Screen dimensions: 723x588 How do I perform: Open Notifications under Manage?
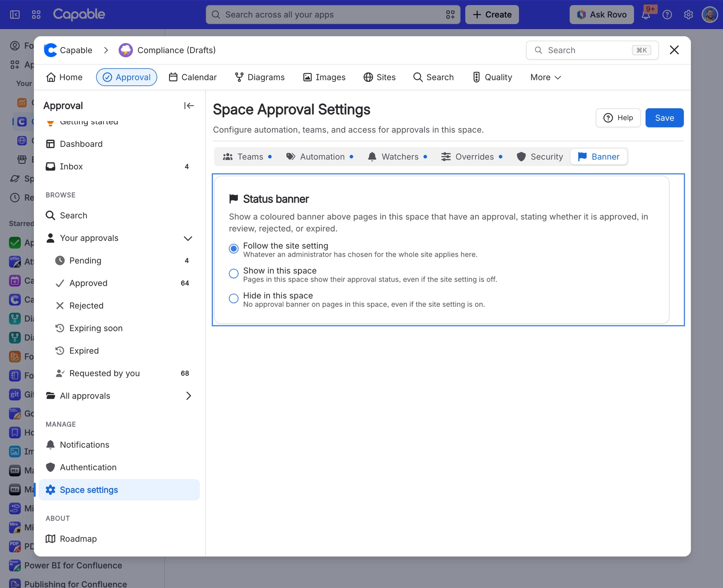click(x=119, y=445)
